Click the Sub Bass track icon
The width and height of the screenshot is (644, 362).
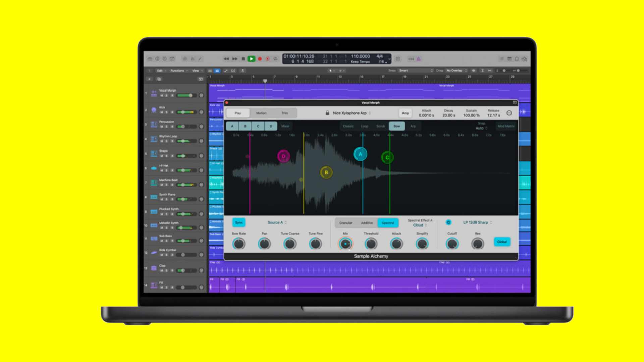[154, 238]
